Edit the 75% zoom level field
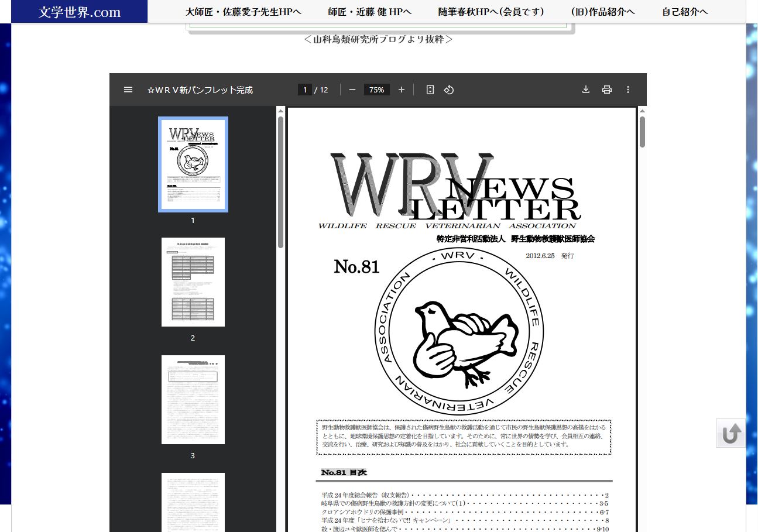The image size is (758, 532). pos(377,90)
